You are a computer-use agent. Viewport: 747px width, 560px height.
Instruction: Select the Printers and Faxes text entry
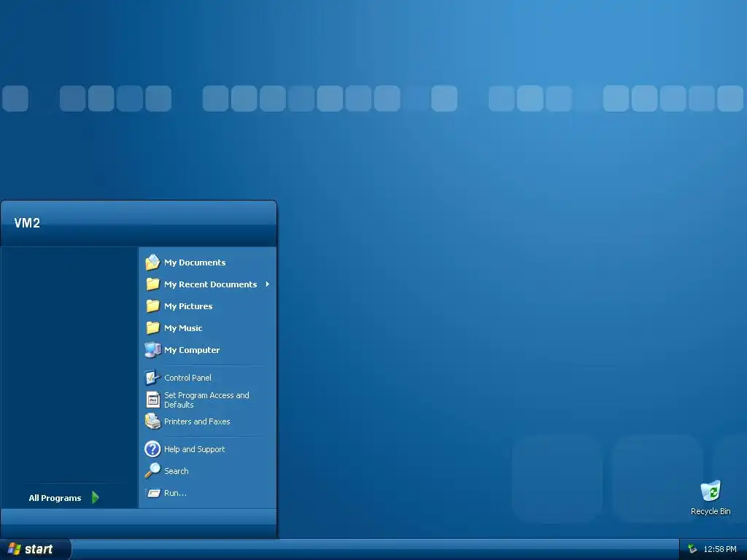pos(197,421)
